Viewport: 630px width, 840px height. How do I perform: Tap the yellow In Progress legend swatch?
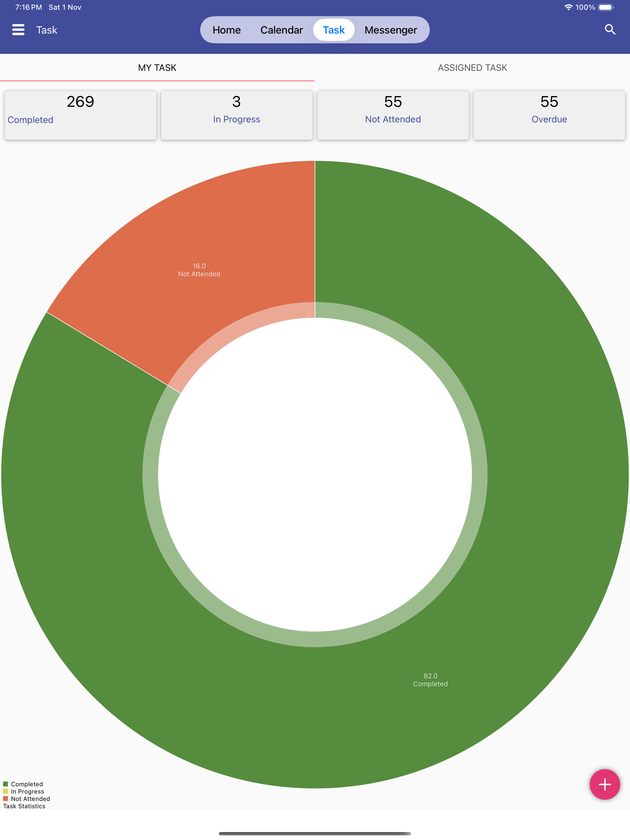(6, 791)
